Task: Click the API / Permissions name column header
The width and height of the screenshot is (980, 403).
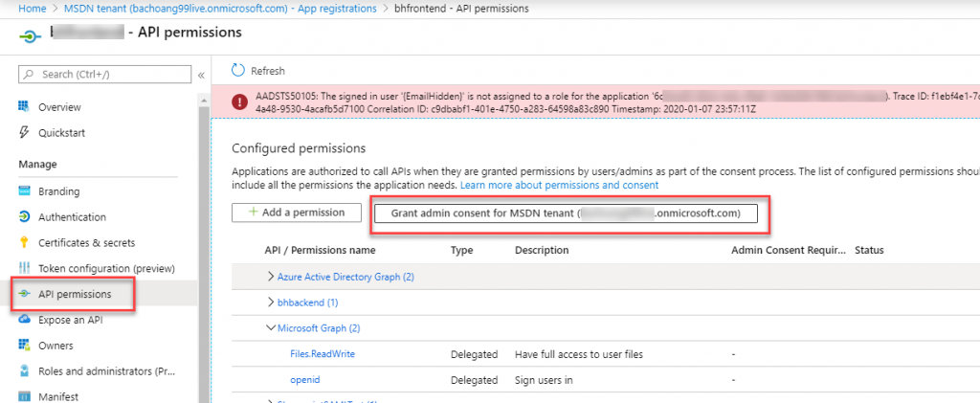Action: click(x=320, y=250)
